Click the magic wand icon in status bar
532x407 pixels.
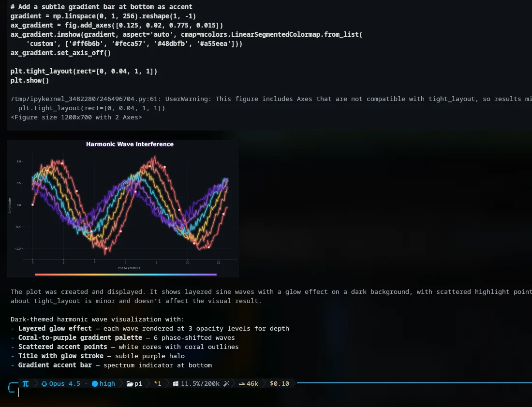click(226, 383)
